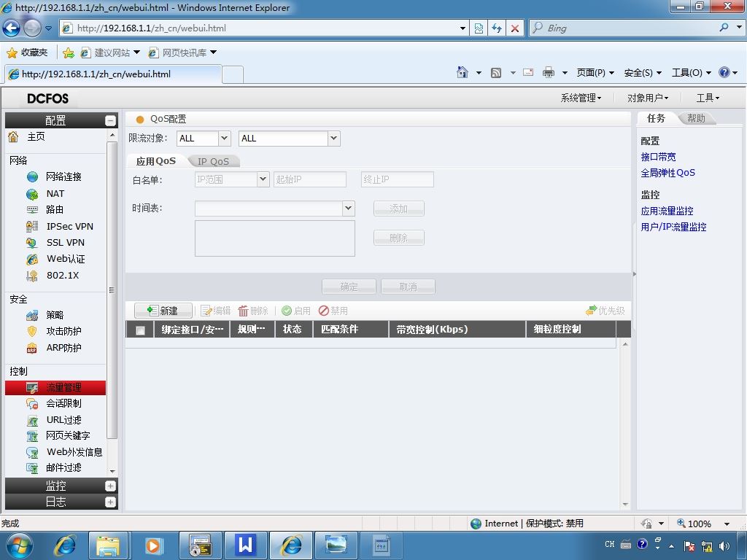The width and height of the screenshot is (747, 560).
Task: Click the Bing search box
Action: pos(630,28)
